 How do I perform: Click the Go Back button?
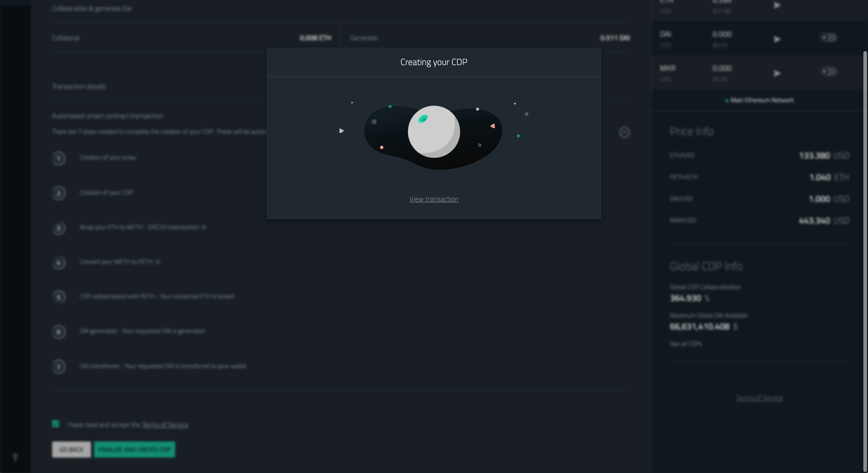(x=72, y=450)
